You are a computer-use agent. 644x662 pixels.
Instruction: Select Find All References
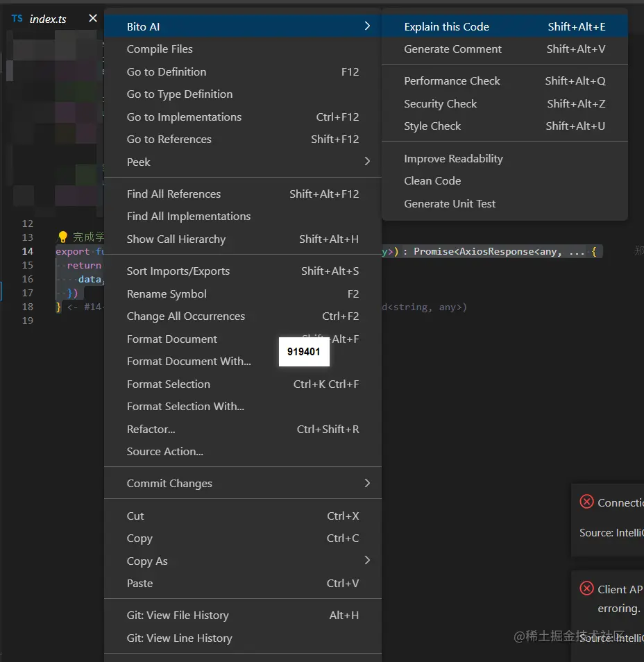tap(243, 194)
